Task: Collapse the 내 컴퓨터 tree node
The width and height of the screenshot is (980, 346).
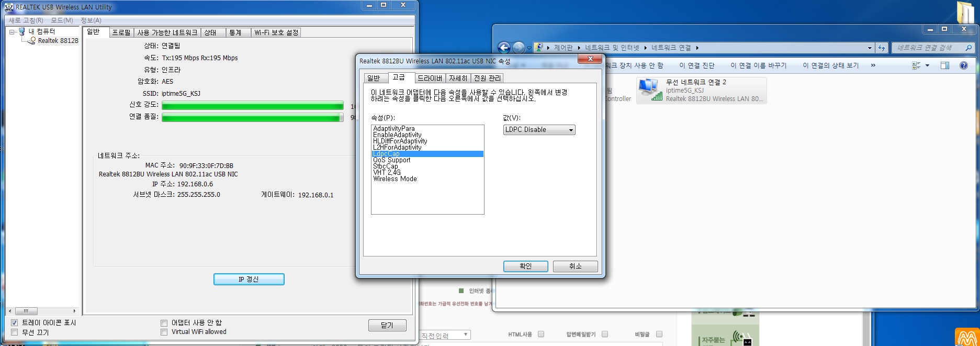Action: (12, 32)
